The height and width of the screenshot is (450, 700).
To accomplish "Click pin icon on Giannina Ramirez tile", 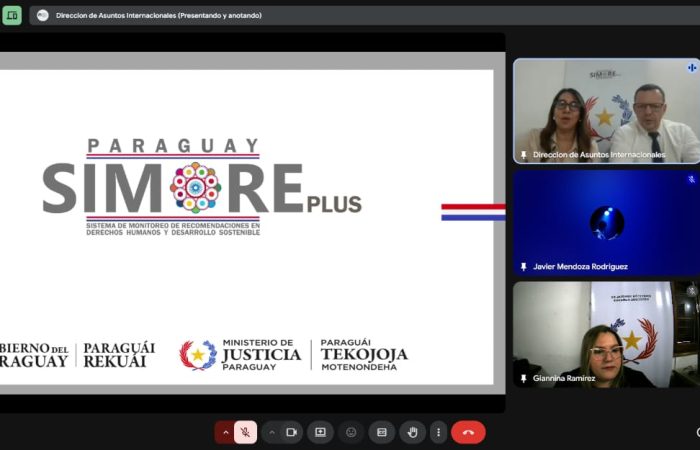I will pos(523,378).
